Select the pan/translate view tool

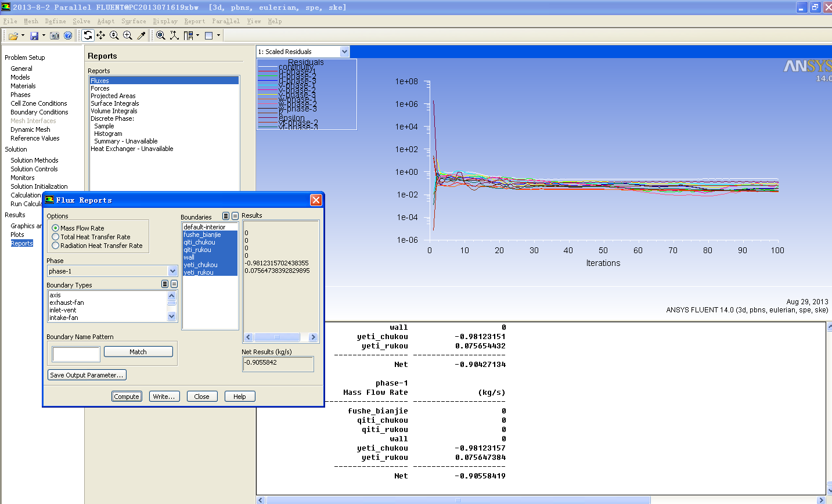pyautogui.click(x=101, y=35)
